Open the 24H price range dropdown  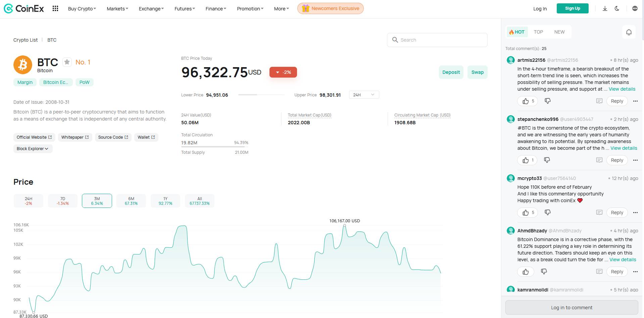point(364,95)
